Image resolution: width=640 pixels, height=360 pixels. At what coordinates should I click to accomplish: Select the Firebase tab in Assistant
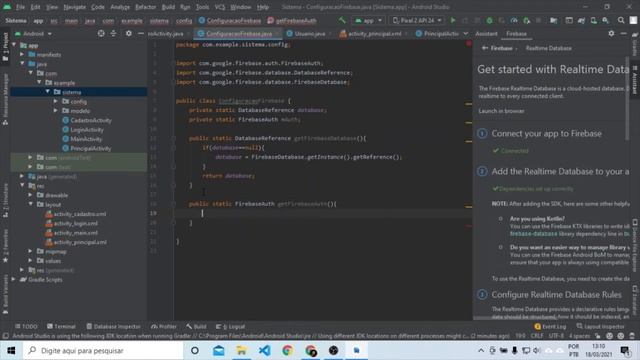point(516,33)
